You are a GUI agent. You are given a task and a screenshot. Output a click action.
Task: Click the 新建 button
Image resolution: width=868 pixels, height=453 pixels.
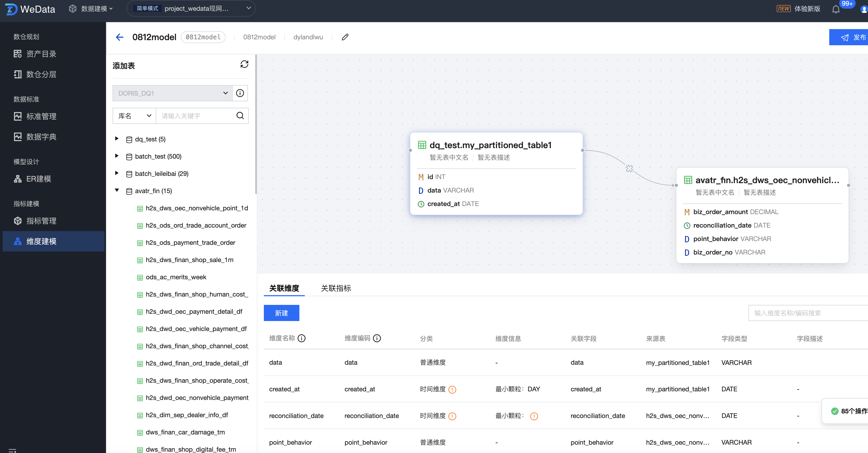(x=281, y=313)
